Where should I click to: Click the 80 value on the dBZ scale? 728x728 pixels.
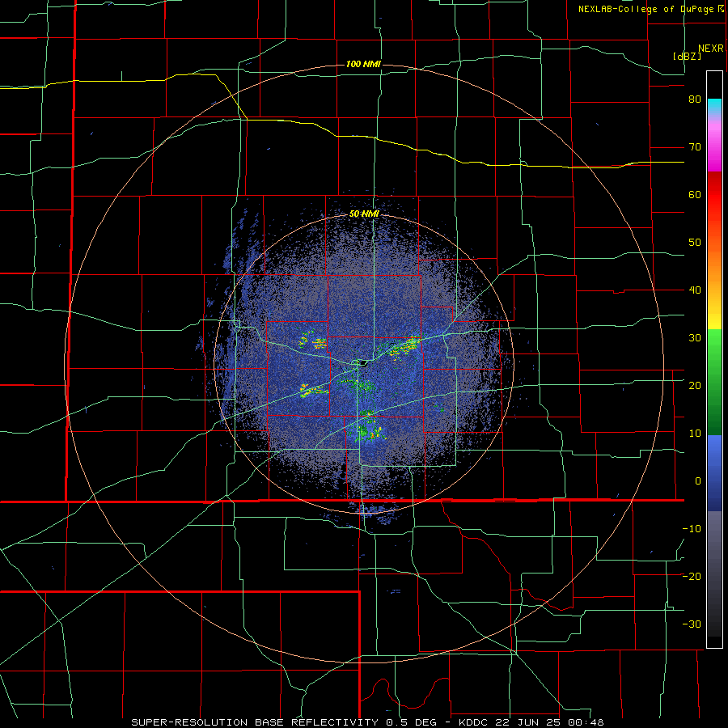tap(695, 99)
